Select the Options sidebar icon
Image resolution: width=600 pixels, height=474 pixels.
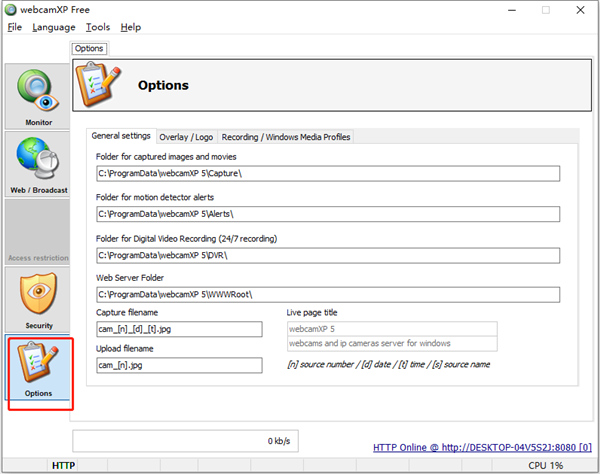pos(39,372)
